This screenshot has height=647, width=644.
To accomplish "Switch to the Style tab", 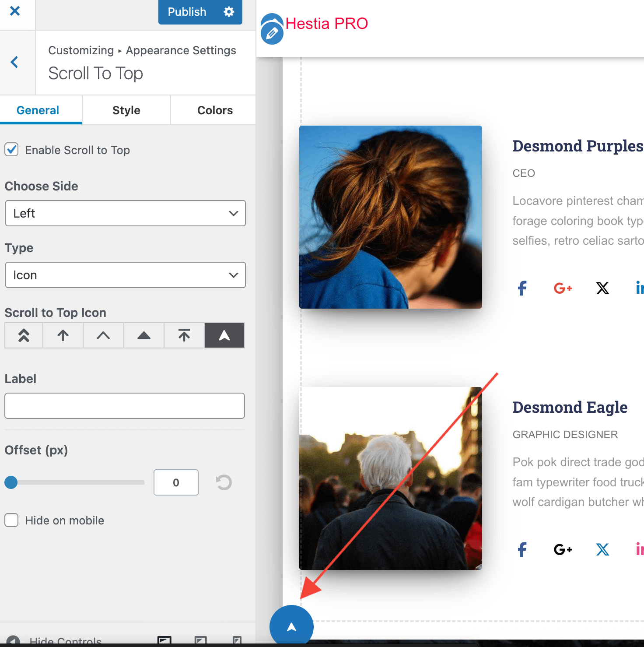I will pos(126,110).
